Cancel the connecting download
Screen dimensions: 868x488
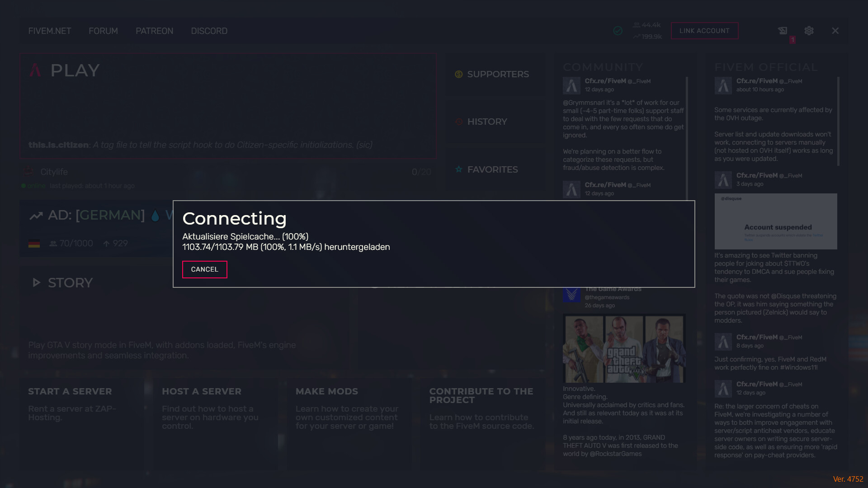pos(204,269)
